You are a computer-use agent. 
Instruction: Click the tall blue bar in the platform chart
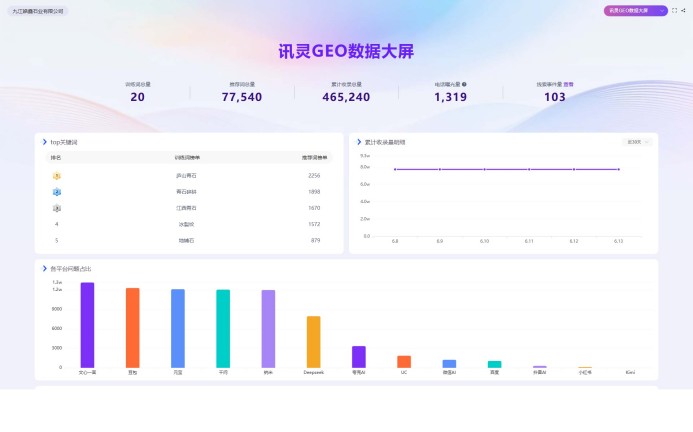pyautogui.click(x=178, y=329)
